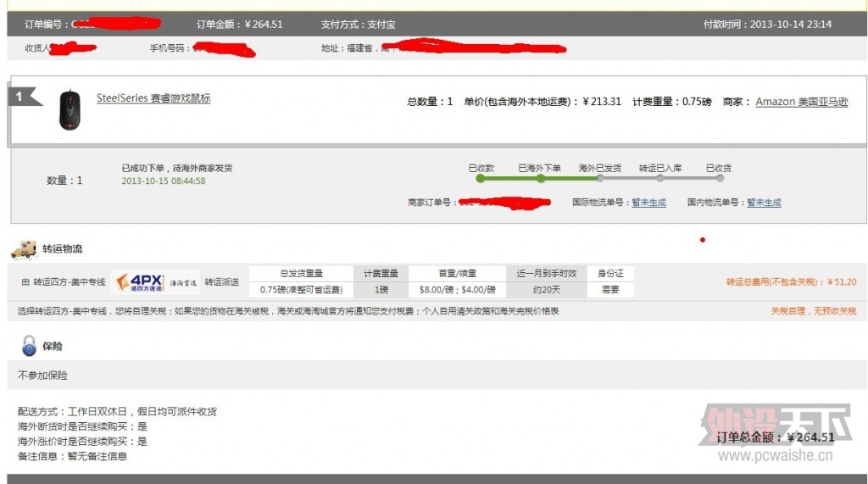Viewport: 868px width, 484px height.
Task: Click the 需要 cell under 身份证
Action: pos(610,290)
